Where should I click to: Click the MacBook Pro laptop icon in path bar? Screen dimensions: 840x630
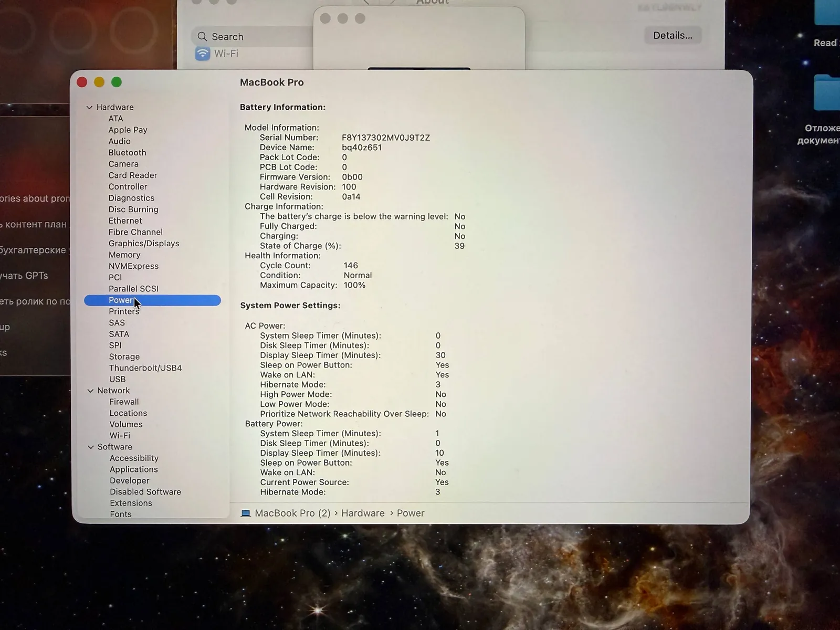point(246,513)
